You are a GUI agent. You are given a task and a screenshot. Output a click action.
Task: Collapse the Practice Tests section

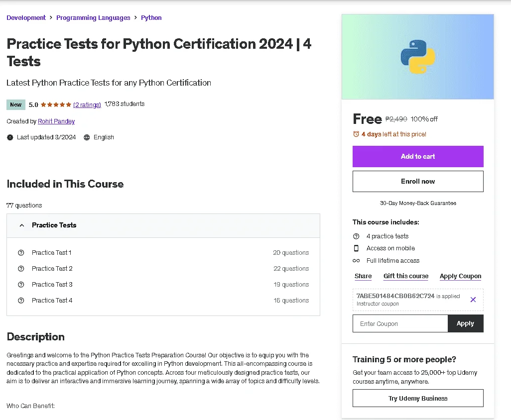pos(22,225)
